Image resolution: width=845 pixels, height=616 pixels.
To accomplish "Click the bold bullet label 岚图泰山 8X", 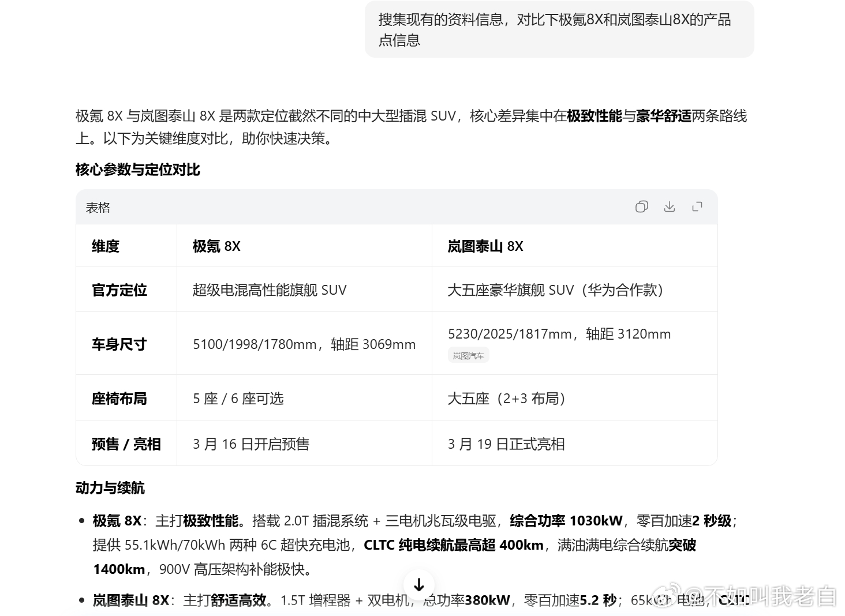I will pyautogui.click(x=131, y=600).
